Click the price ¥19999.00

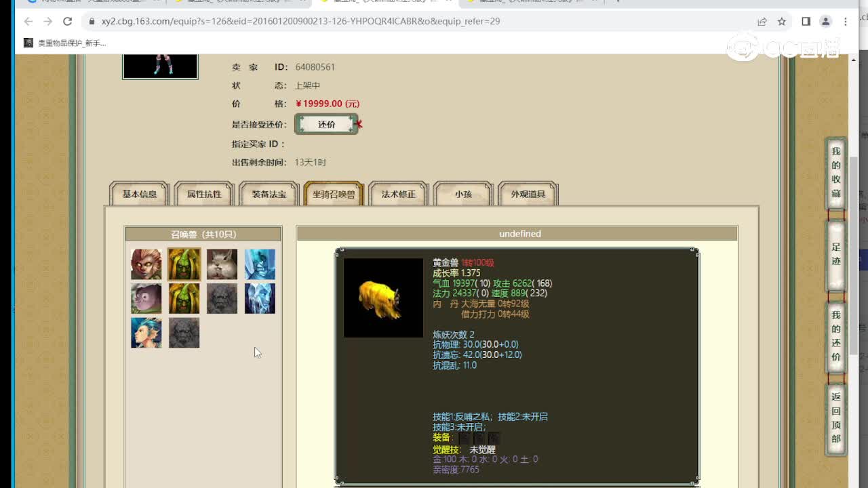pyautogui.click(x=328, y=104)
